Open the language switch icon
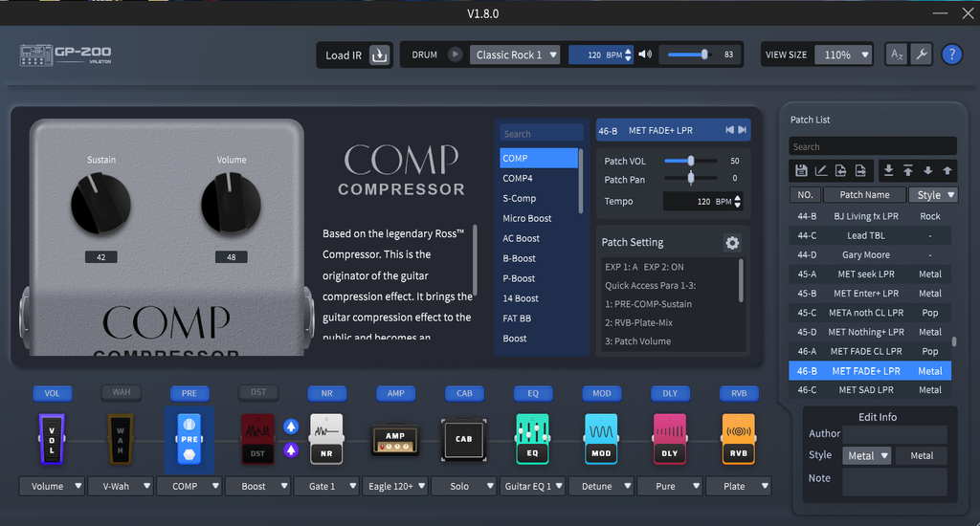The height and width of the screenshot is (526, 980). pyautogui.click(x=897, y=55)
